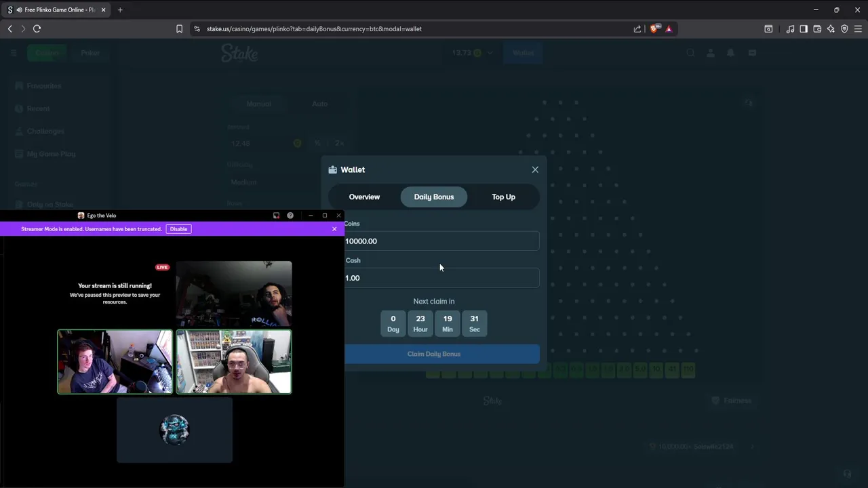This screenshot has height=488, width=868.
Task: Close the Free Plinko Game tab
Action: [103, 9]
